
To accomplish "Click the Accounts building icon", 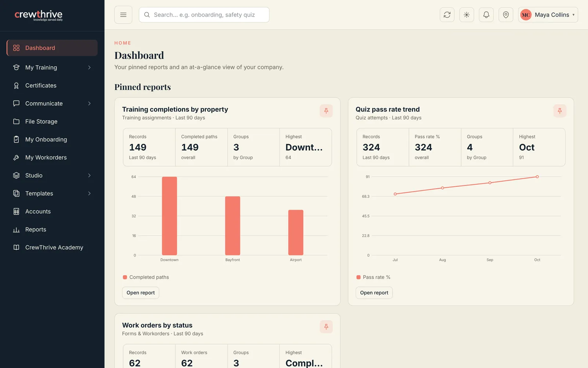I will coord(16,212).
